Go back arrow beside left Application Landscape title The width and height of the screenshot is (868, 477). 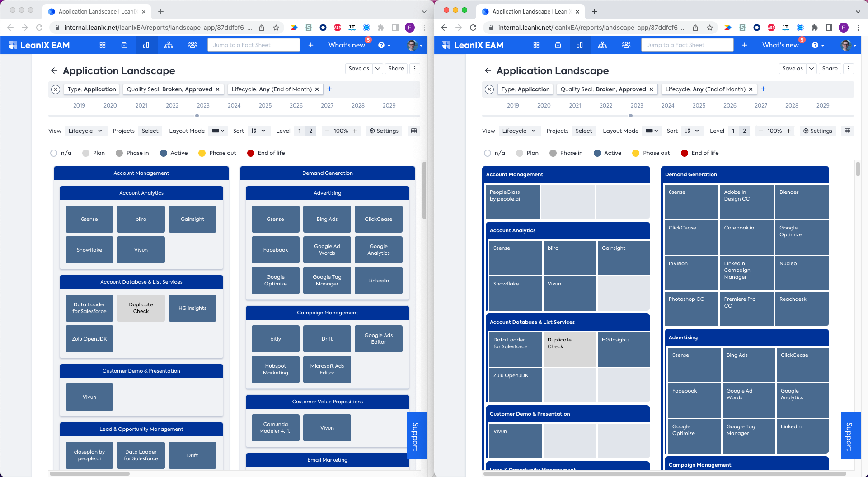(54, 70)
